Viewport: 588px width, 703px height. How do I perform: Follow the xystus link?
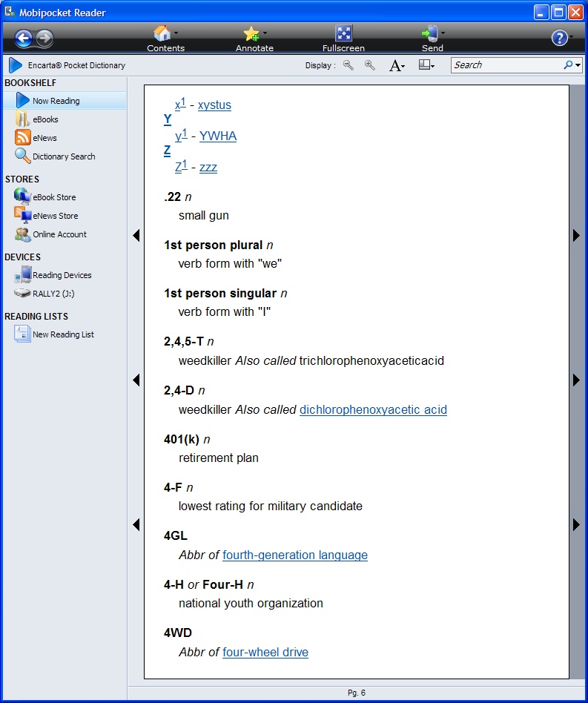pos(215,105)
